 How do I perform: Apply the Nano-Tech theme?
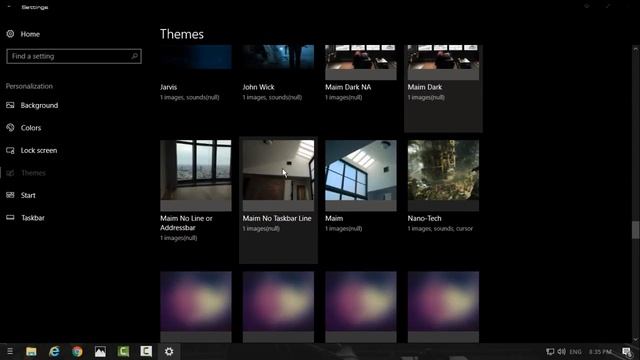coord(443,176)
